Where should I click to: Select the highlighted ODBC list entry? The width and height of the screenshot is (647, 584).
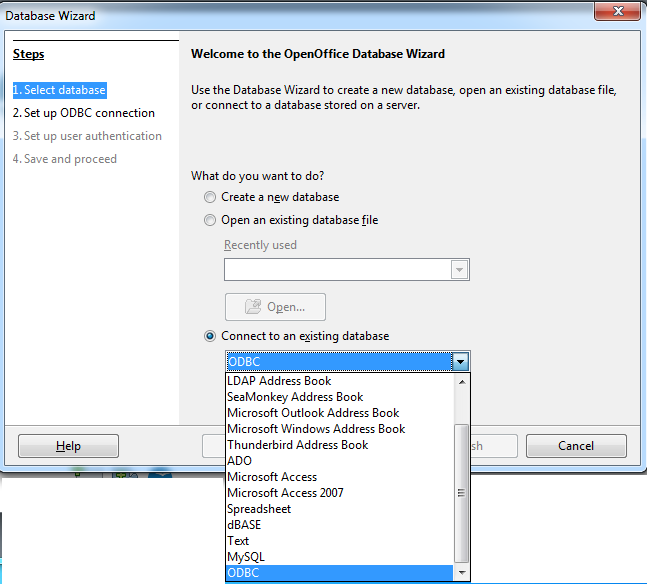[339, 573]
